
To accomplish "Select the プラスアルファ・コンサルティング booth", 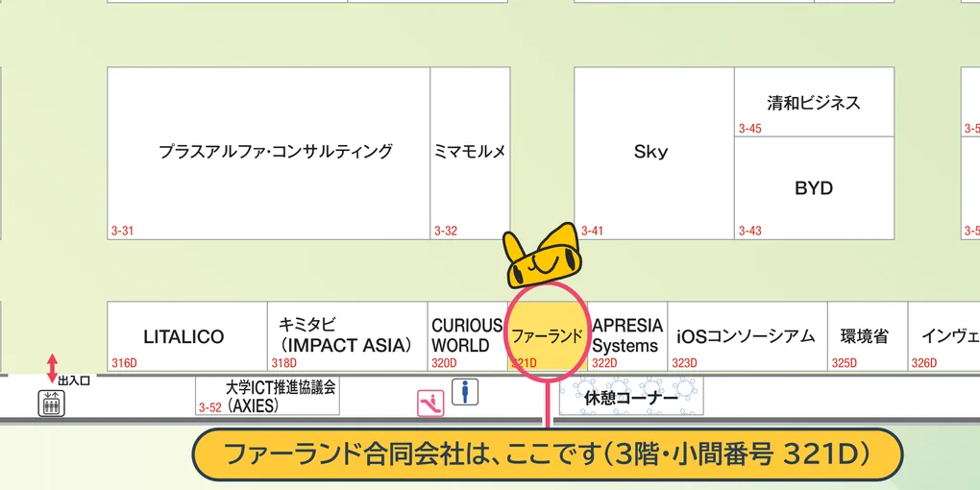I will click(x=269, y=153).
